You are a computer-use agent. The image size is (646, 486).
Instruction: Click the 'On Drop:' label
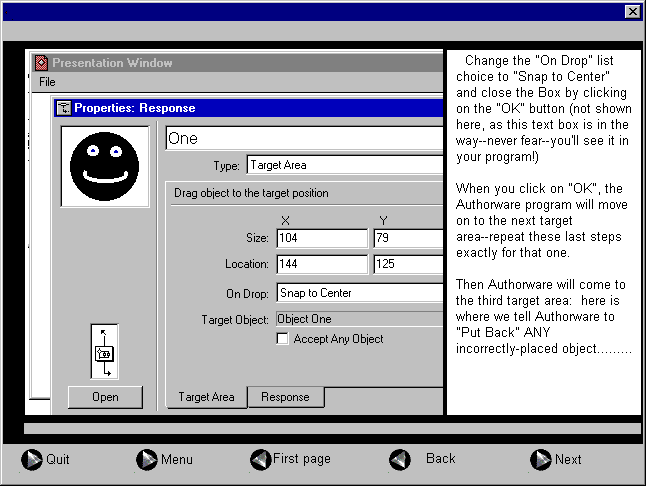(247, 294)
